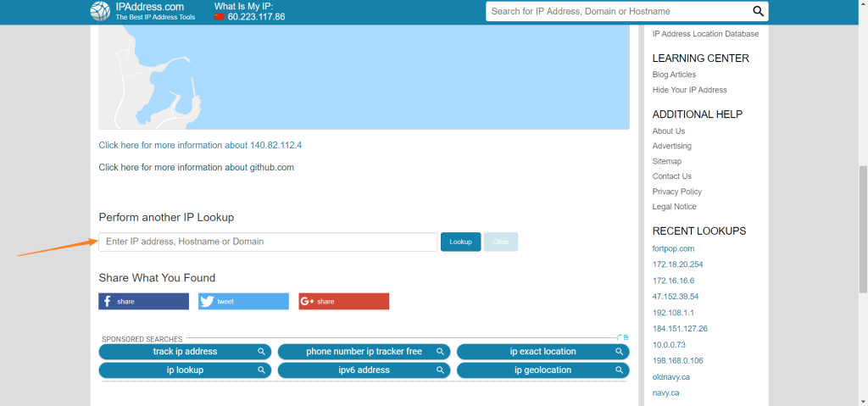
Task: Click the Twitter tweet bird icon
Action: (x=208, y=301)
